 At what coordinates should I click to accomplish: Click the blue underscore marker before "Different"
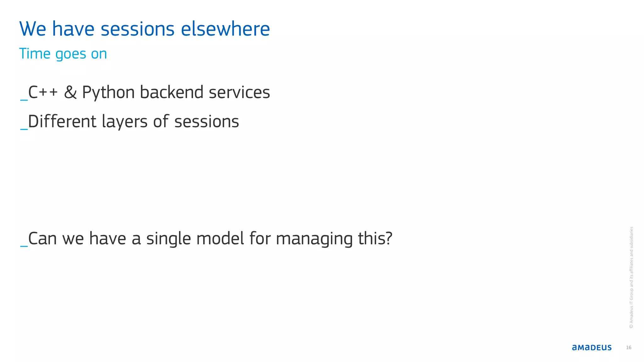point(24,129)
